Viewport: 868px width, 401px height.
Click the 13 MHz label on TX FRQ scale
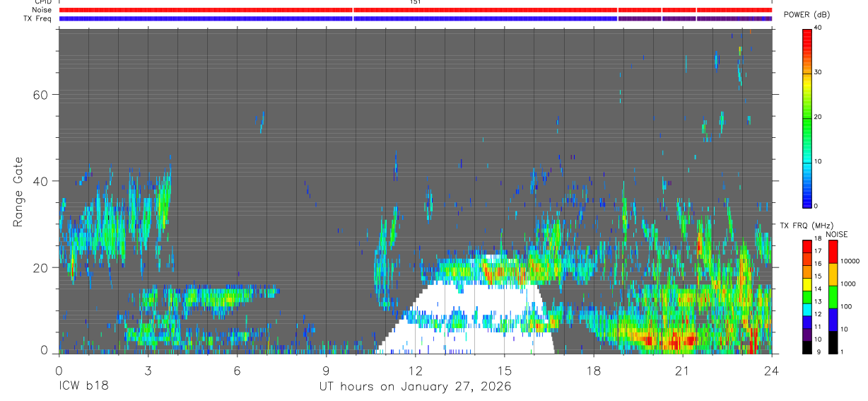point(816,301)
